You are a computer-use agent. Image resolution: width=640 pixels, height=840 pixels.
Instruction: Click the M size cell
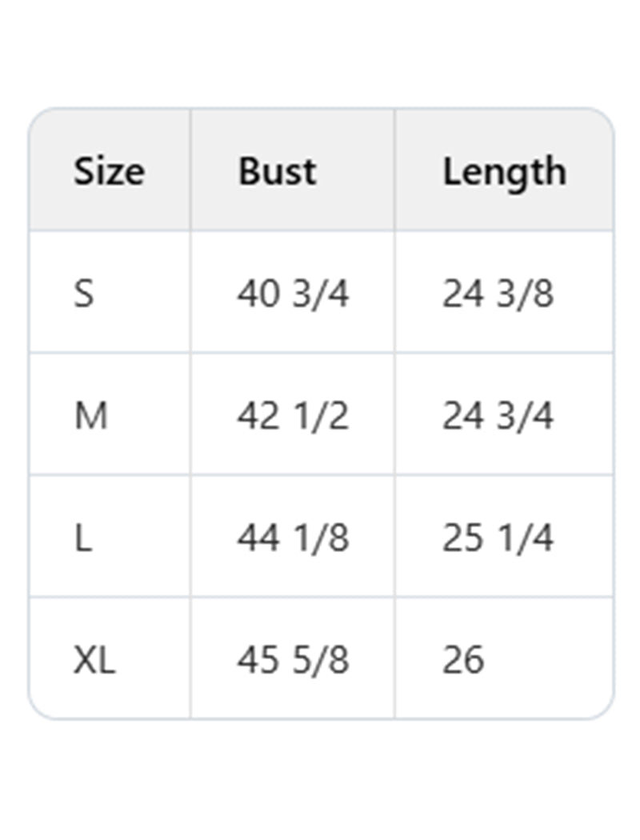click(90, 416)
